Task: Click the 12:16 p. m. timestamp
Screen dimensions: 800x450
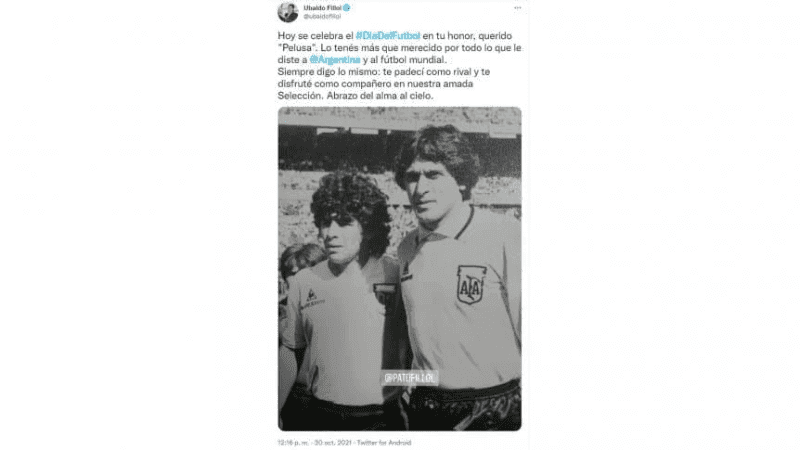Action: (294, 442)
